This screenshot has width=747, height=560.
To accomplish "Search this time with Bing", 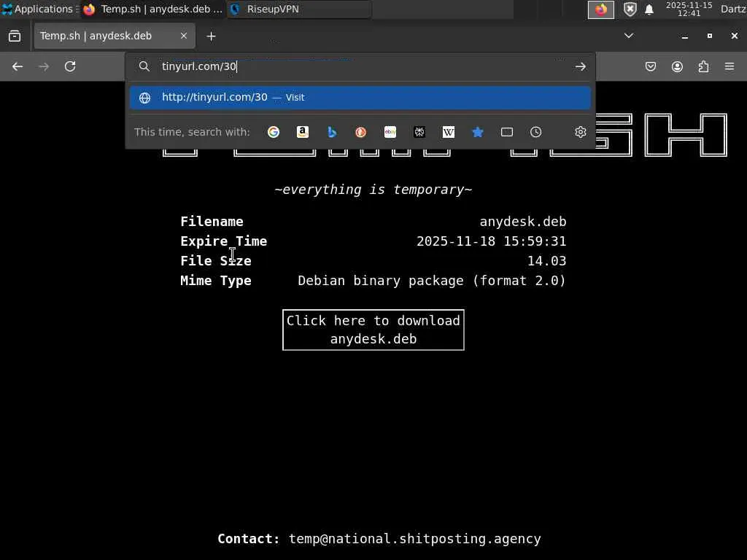I will pos(332,132).
